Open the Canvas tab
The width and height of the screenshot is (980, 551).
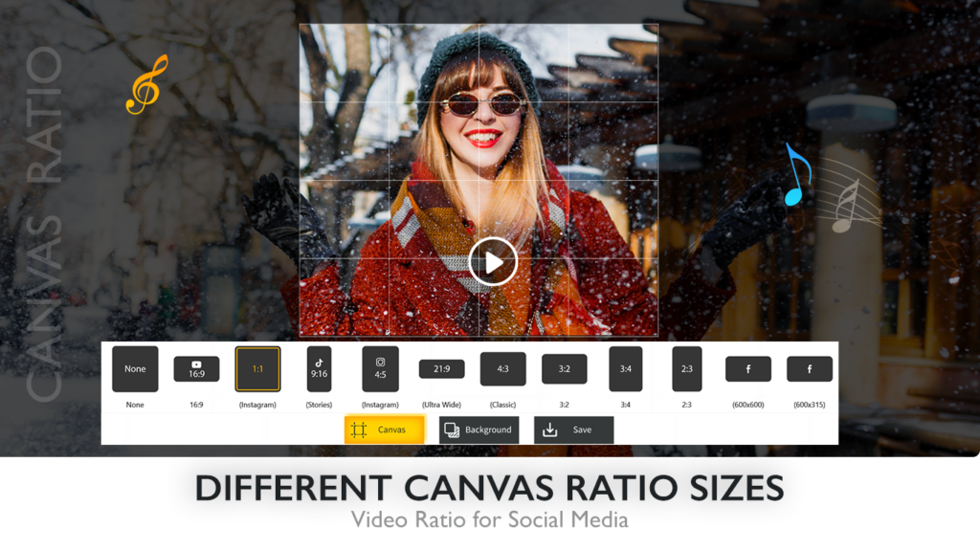[x=384, y=430]
